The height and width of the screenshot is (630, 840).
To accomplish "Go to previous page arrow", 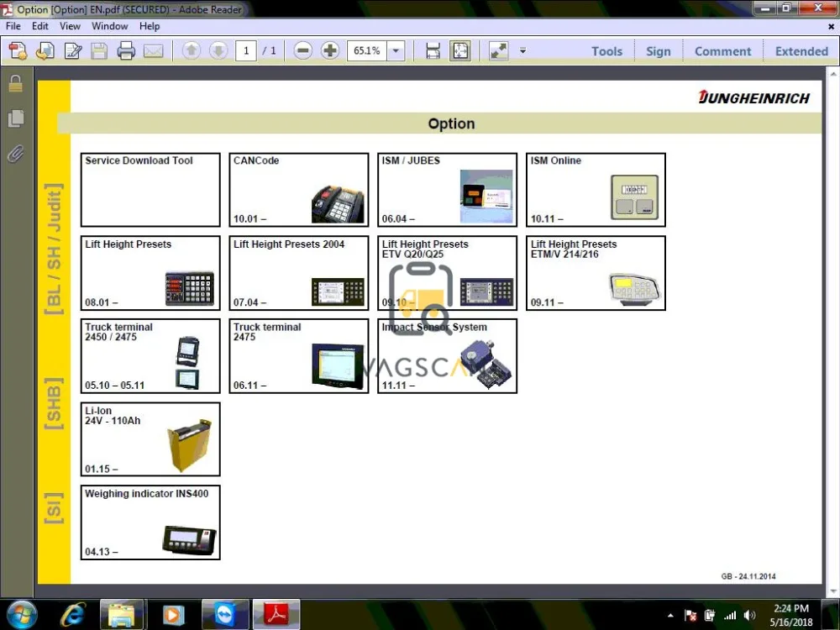I will tap(192, 51).
